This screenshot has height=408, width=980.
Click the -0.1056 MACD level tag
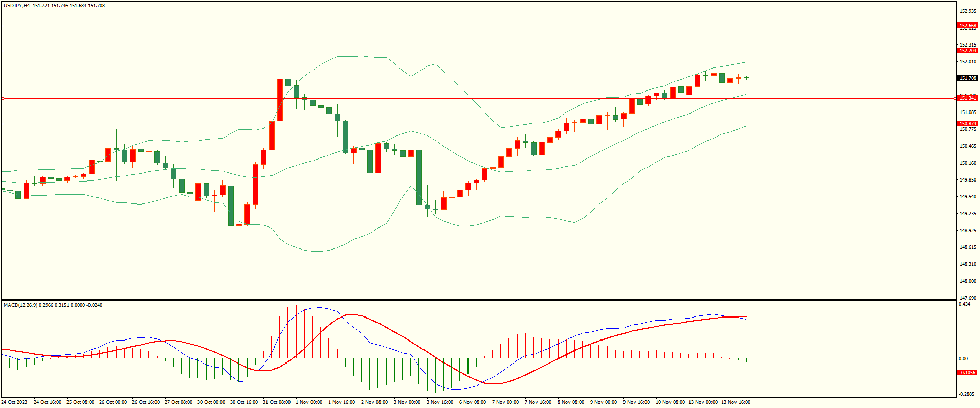(x=967, y=373)
